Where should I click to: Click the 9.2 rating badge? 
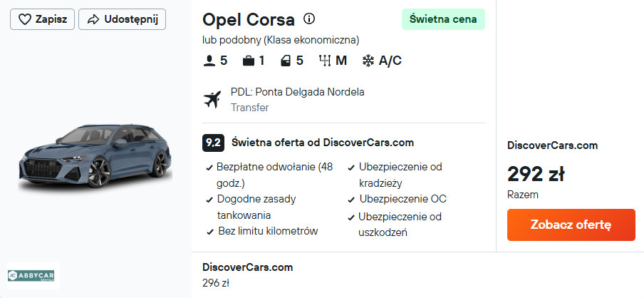(x=213, y=143)
